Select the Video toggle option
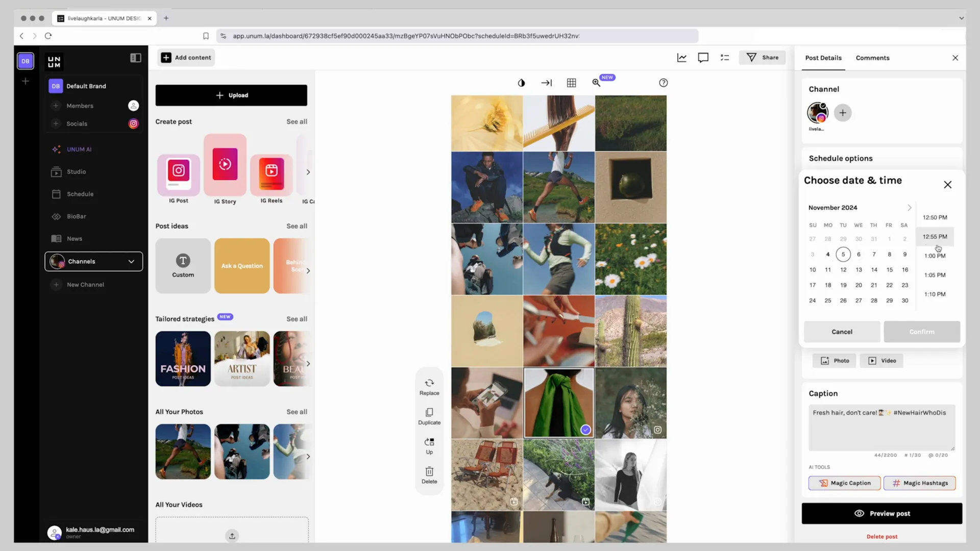Image resolution: width=980 pixels, height=551 pixels. coord(883,361)
